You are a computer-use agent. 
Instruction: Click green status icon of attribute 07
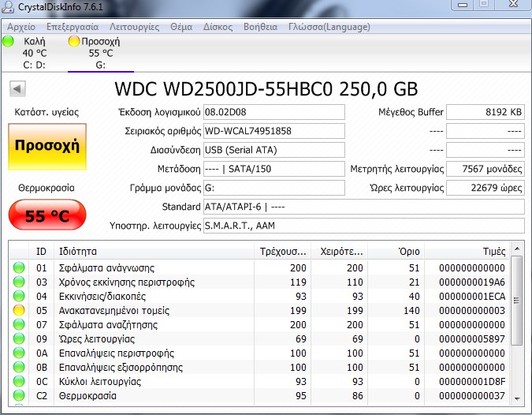click(19, 325)
